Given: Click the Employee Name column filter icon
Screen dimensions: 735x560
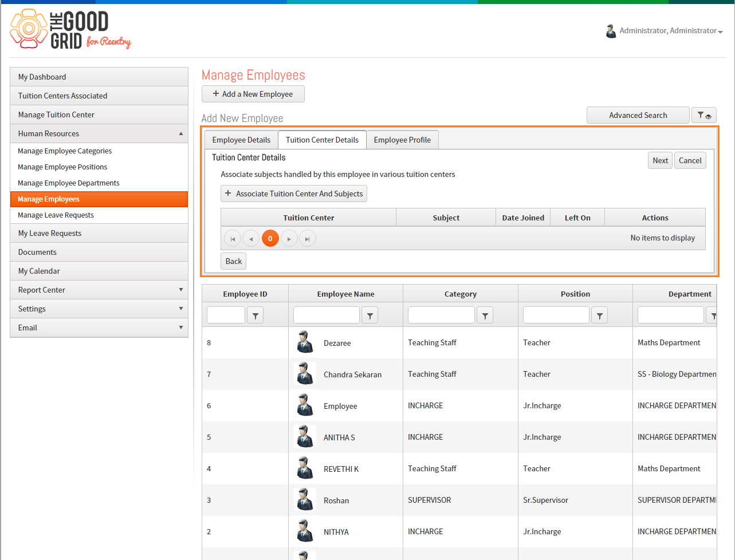Looking at the screenshot, I should (x=370, y=315).
